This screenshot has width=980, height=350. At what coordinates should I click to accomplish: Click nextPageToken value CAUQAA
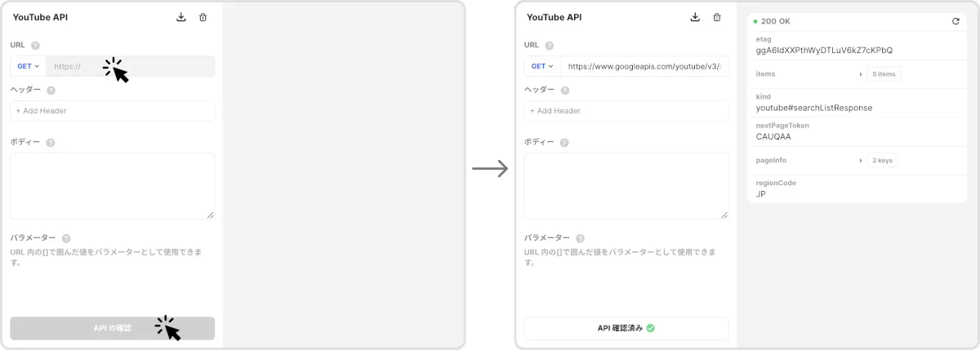click(773, 137)
